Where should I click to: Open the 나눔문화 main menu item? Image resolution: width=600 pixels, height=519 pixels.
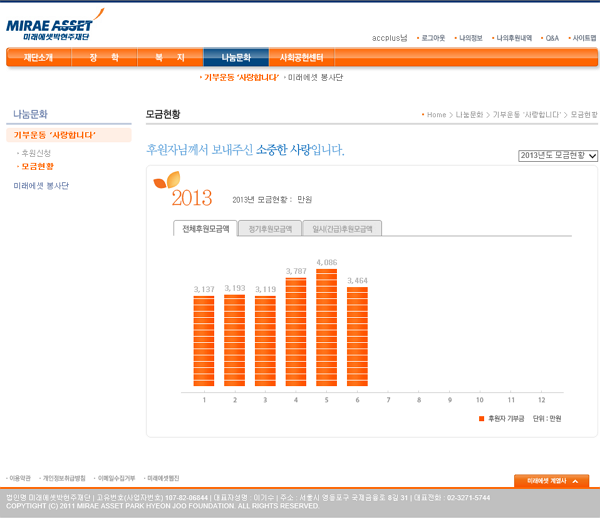pyautogui.click(x=237, y=58)
